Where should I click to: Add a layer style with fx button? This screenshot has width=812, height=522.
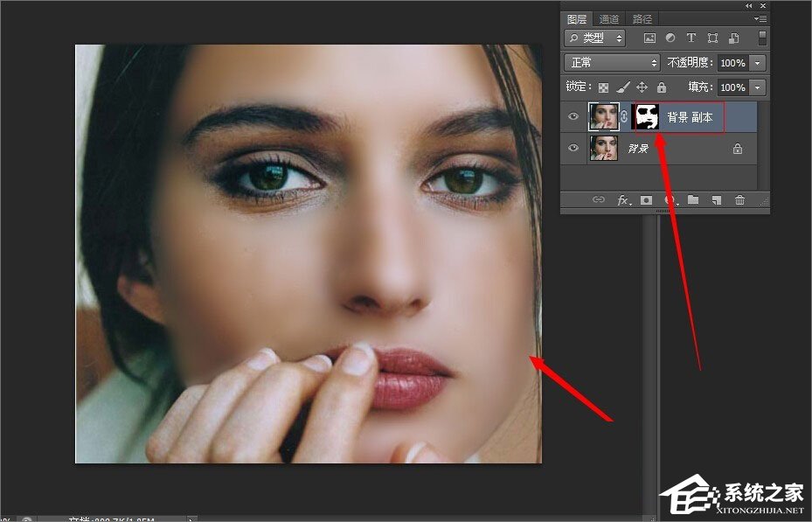tap(624, 200)
